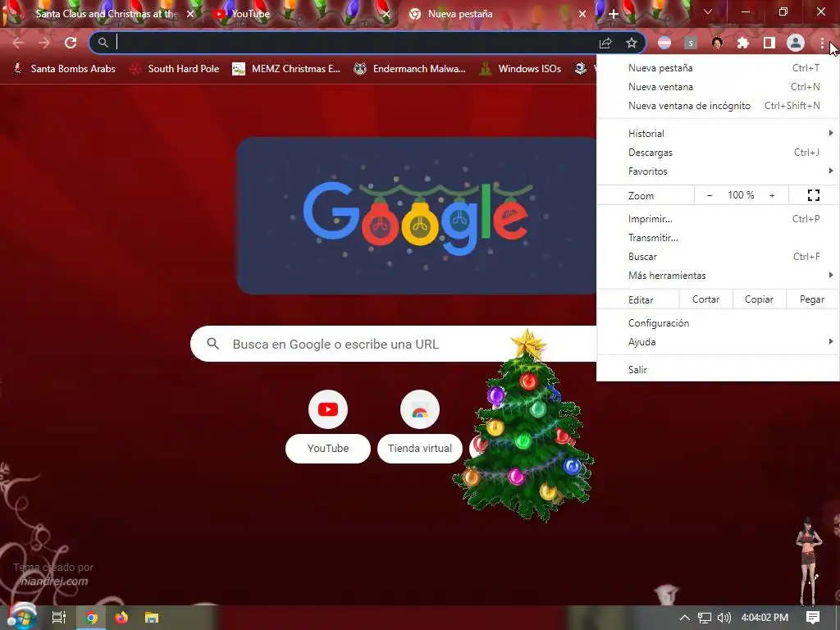The image size is (840, 630).
Task: Open Endermanch Malware bookmark
Action: [410, 69]
